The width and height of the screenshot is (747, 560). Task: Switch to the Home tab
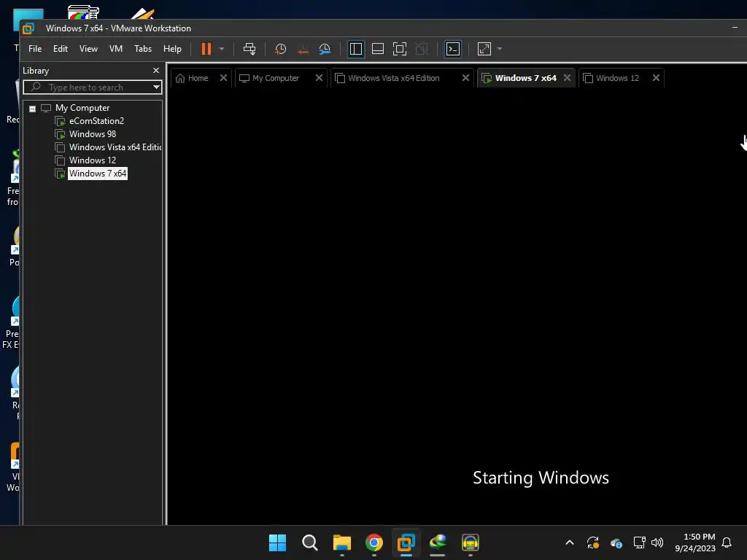193,78
